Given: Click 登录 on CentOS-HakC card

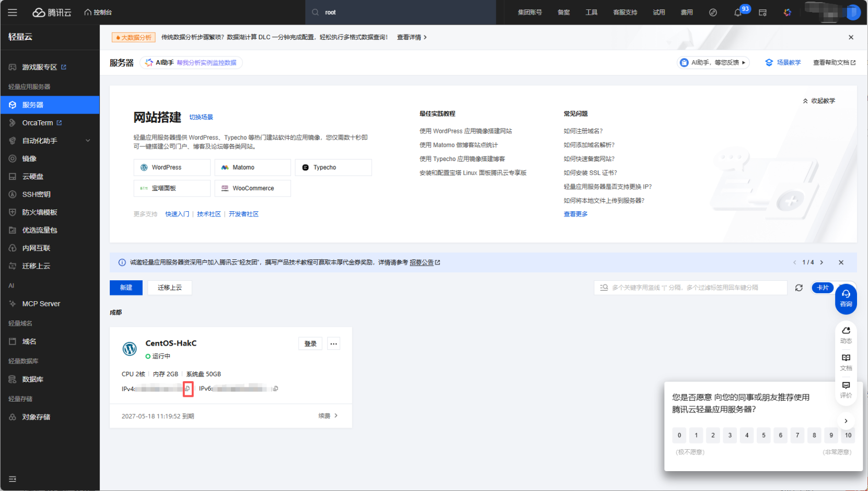Looking at the screenshot, I should (310, 344).
